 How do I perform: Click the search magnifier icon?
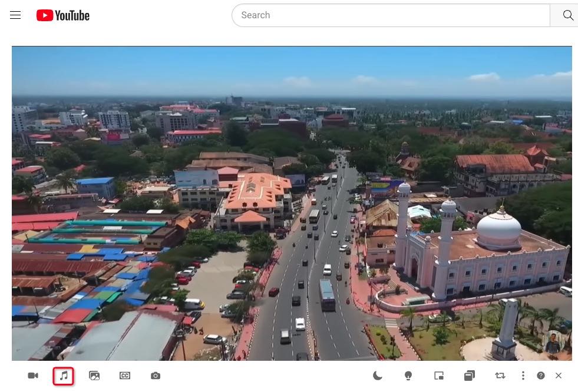point(567,15)
